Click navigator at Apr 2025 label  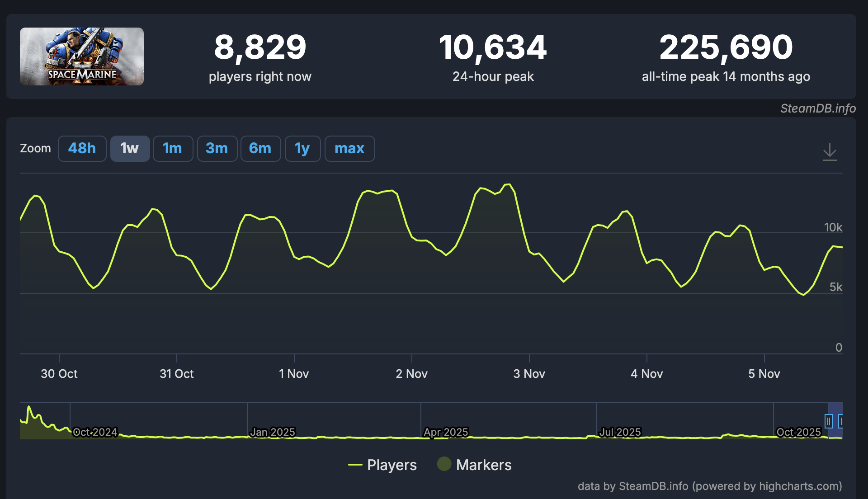click(446, 432)
